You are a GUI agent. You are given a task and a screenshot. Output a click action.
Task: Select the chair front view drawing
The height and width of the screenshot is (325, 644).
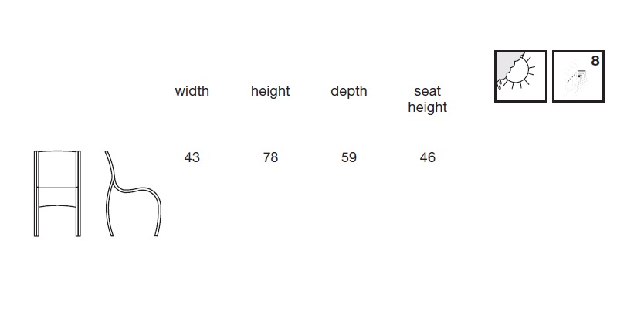point(57,193)
